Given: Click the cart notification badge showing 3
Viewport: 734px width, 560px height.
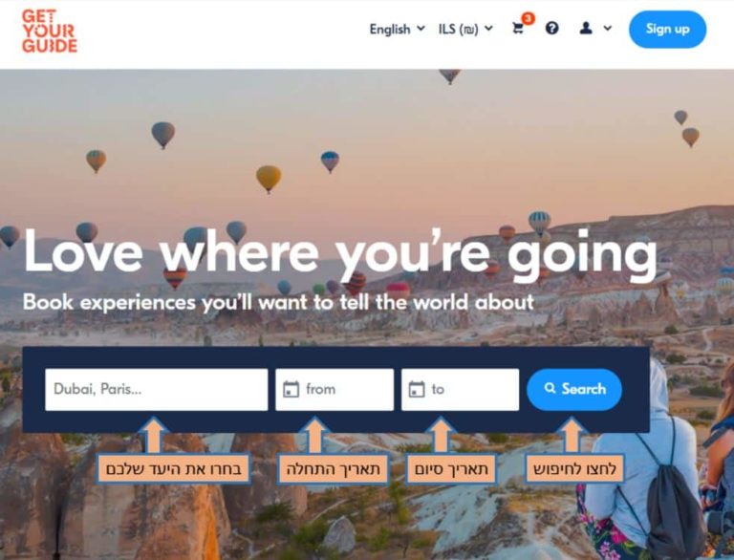Looking at the screenshot, I should click(x=528, y=18).
